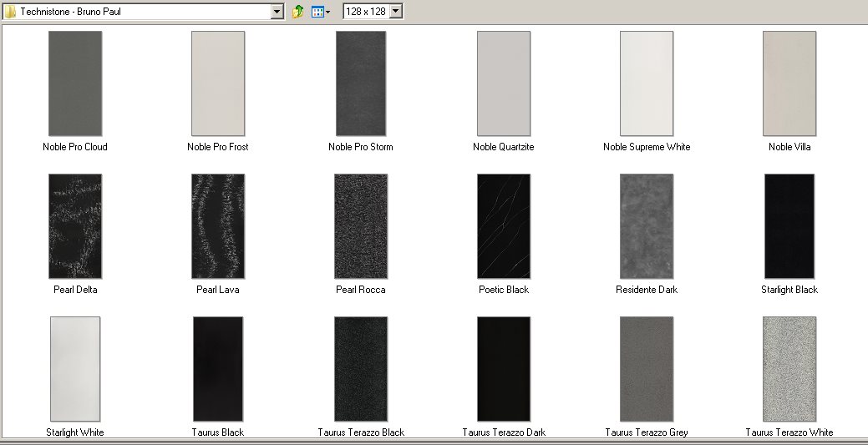Pick the Residente Dark material thumbnail
This screenshot has height=445, width=868.
point(647,226)
